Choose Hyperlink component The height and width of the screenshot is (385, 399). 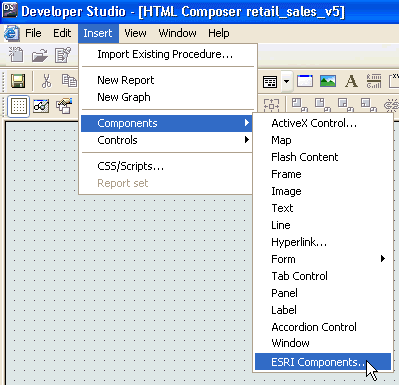click(323, 242)
